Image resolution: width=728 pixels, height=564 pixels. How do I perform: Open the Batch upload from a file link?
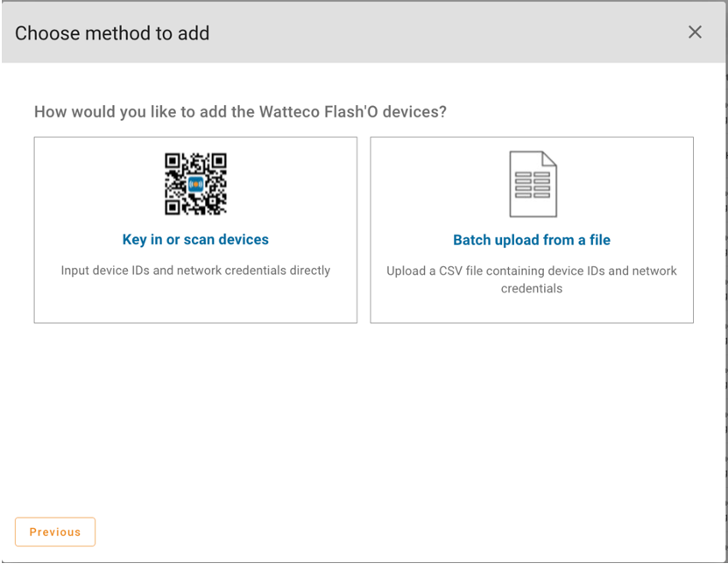[532, 240]
